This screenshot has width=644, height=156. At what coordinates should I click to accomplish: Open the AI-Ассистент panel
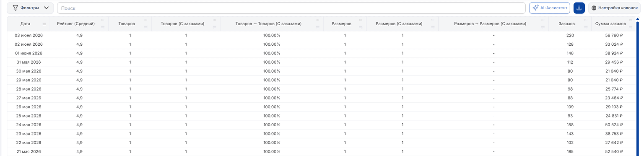coord(550,8)
